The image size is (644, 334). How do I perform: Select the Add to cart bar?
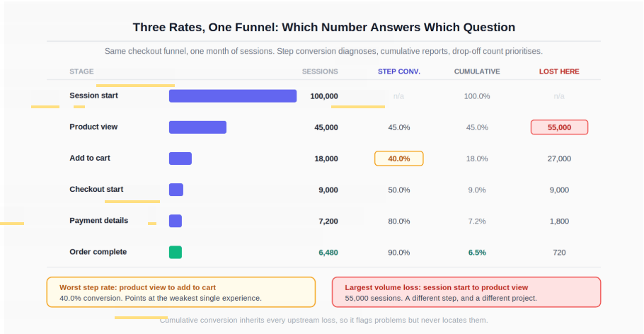tap(180, 159)
